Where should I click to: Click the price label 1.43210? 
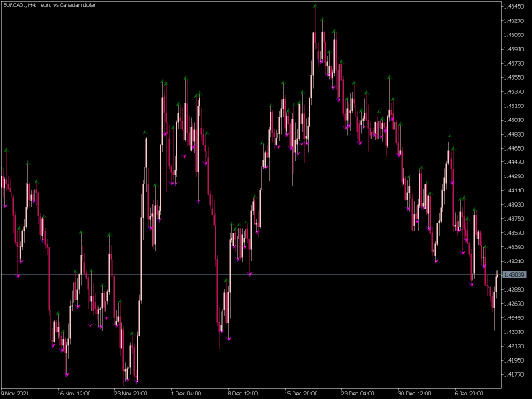click(514, 262)
